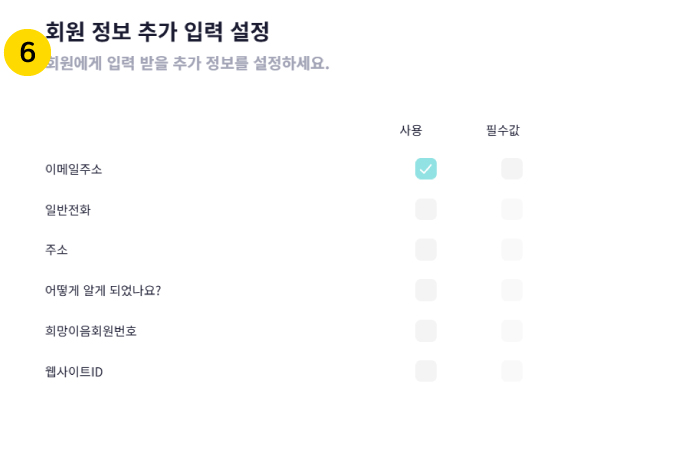
Task: Enable 사용 for 희망이음회원번호
Action: (426, 331)
